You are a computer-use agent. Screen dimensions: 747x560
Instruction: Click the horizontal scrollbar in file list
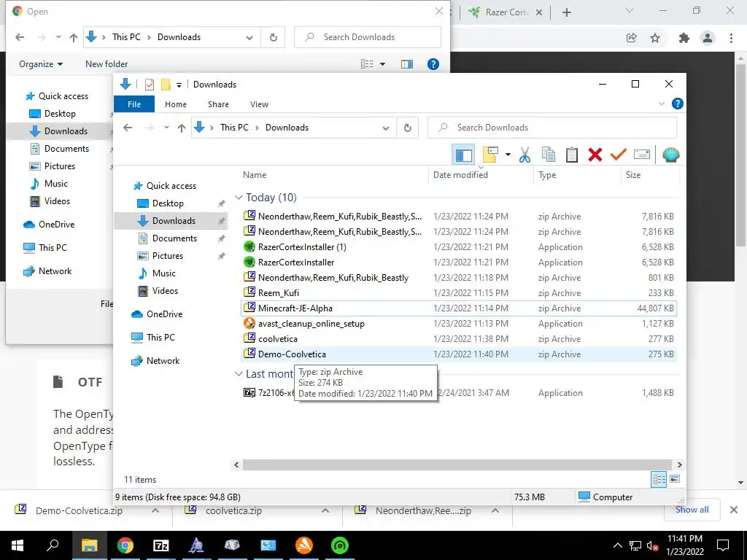(x=457, y=464)
